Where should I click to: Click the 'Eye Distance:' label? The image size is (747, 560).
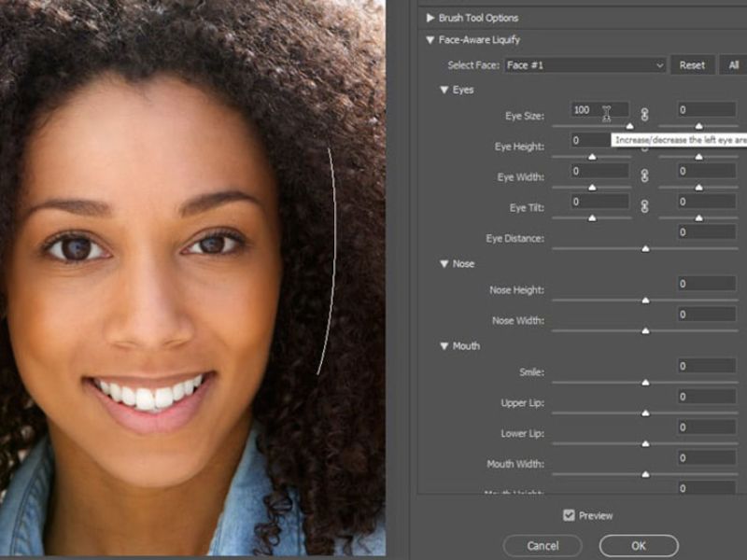point(515,238)
